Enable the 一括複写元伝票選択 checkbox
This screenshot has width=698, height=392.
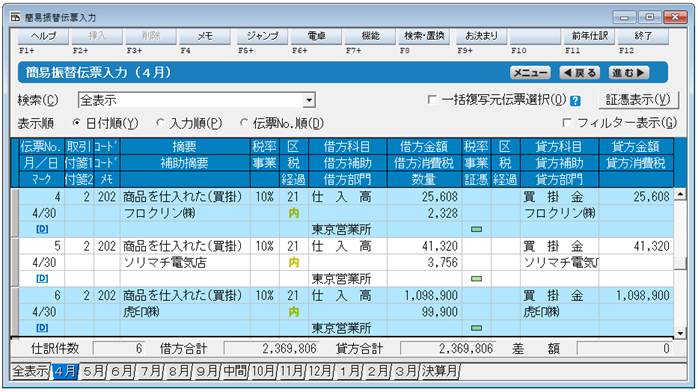coord(431,100)
